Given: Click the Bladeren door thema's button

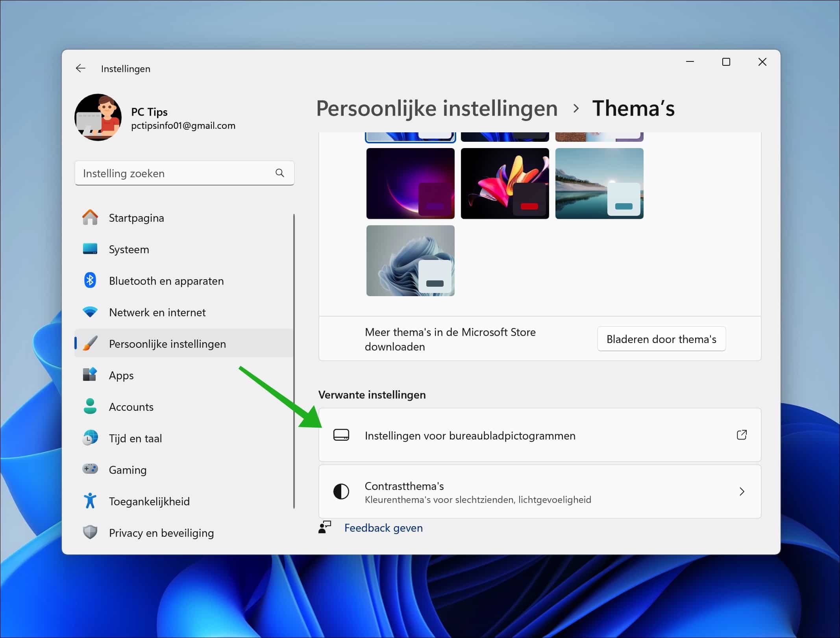Looking at the screenshot, I should click(661, 339).
